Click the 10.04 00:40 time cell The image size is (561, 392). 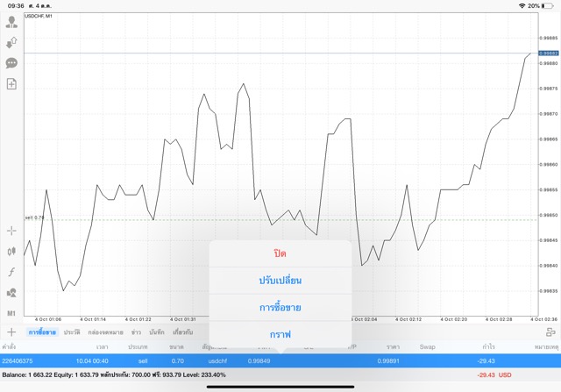pos(92,360)
